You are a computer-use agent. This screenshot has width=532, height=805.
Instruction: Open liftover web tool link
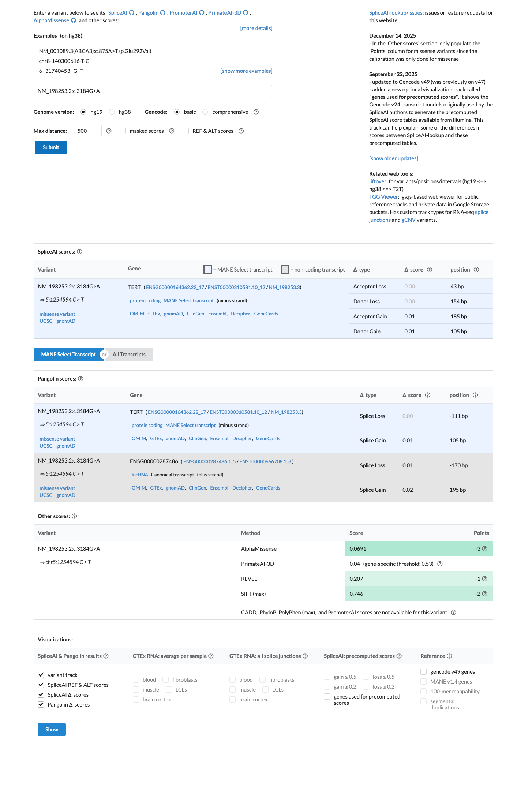point(378,181)
